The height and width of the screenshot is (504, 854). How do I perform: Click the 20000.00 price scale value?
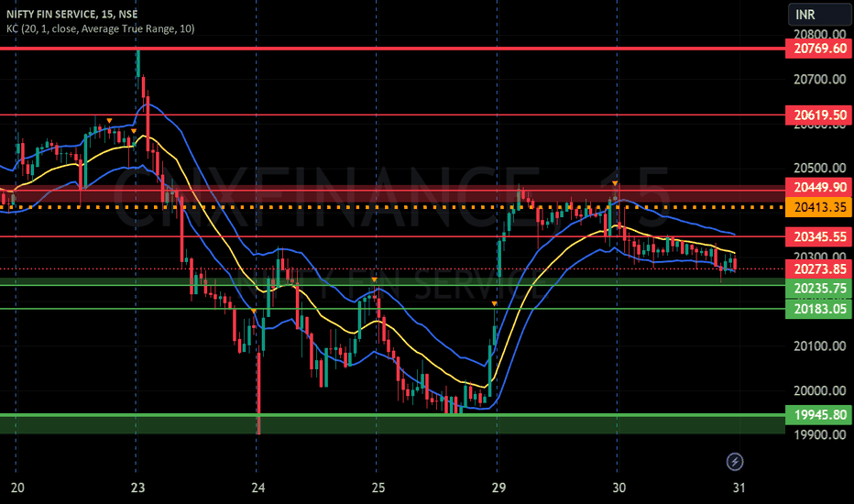[820, 390]
